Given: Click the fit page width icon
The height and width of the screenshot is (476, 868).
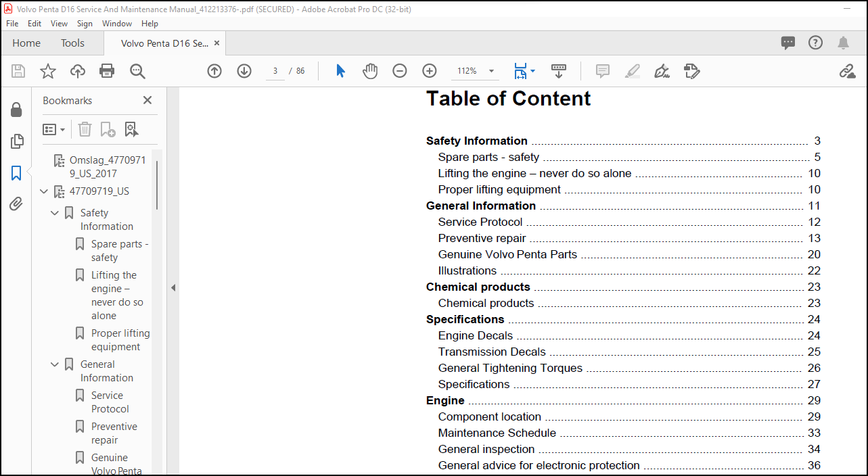Looking at the screenshot, I should pos(520,71).
